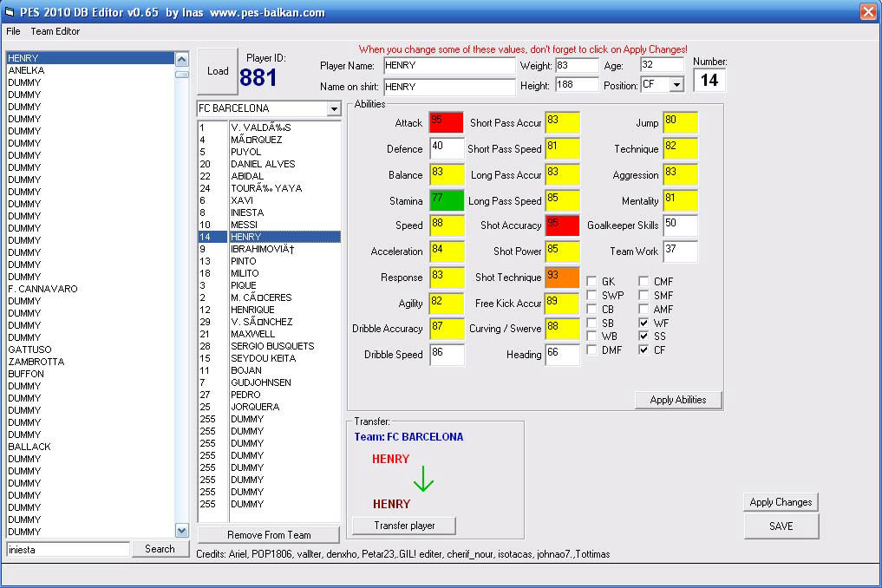
Task: Click the Goalkeeper Skills value field
Action: point(680,225)
